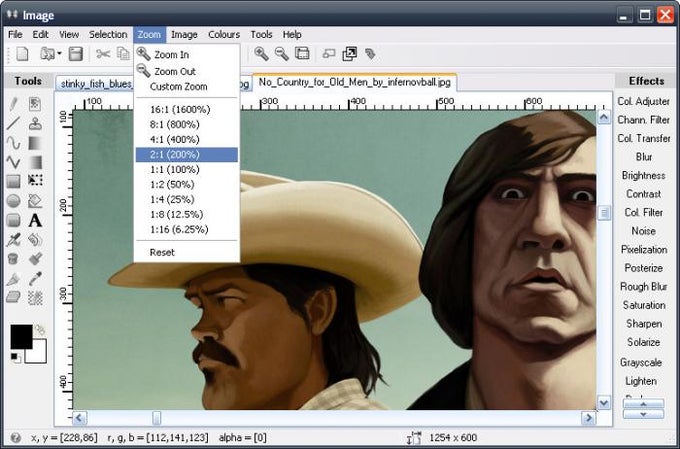
Task: Click horizontal scrollbar right arrow
Action: point(588,418)
